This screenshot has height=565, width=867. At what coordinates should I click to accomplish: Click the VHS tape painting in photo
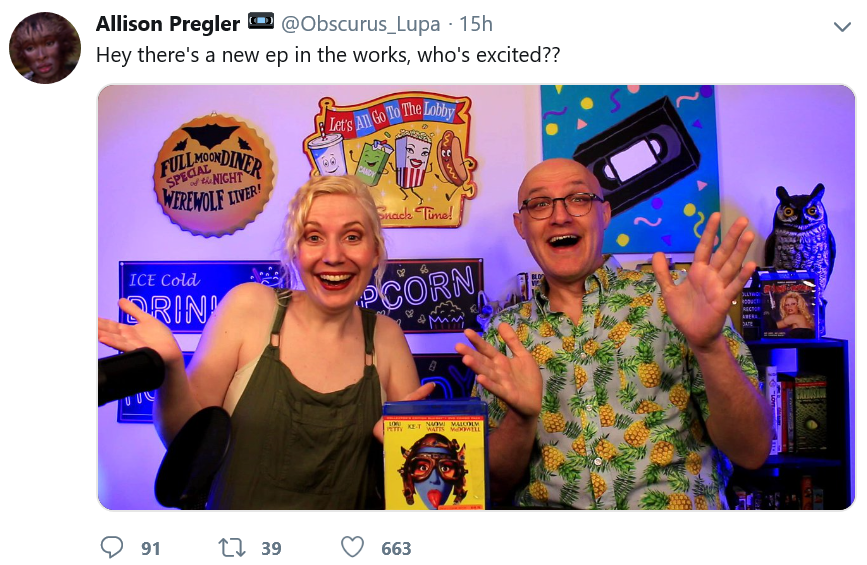tap(630, 167)
